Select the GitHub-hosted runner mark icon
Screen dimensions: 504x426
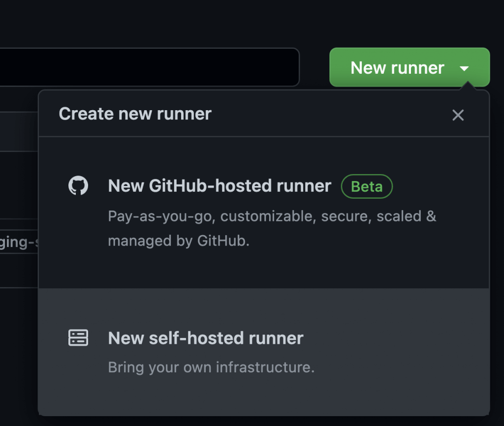(x=77, y=186)
